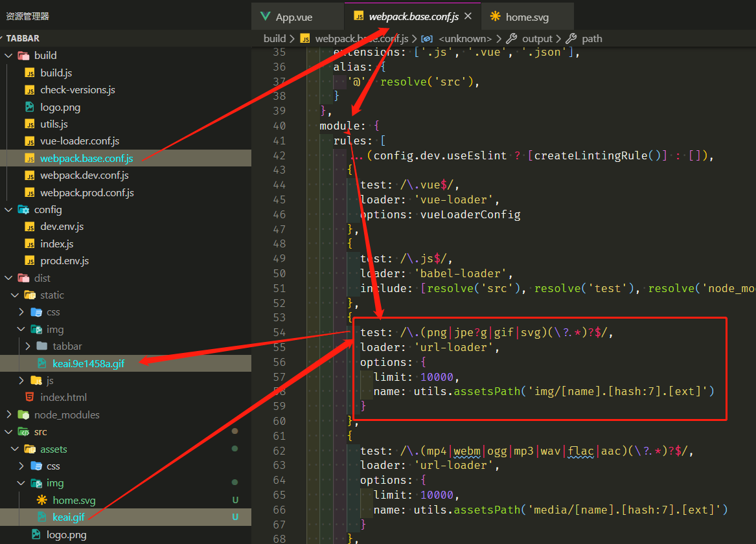This screenshot has width=756, height=544.
Task: Open prod.env.js file
Action: (x=65, y=261)
